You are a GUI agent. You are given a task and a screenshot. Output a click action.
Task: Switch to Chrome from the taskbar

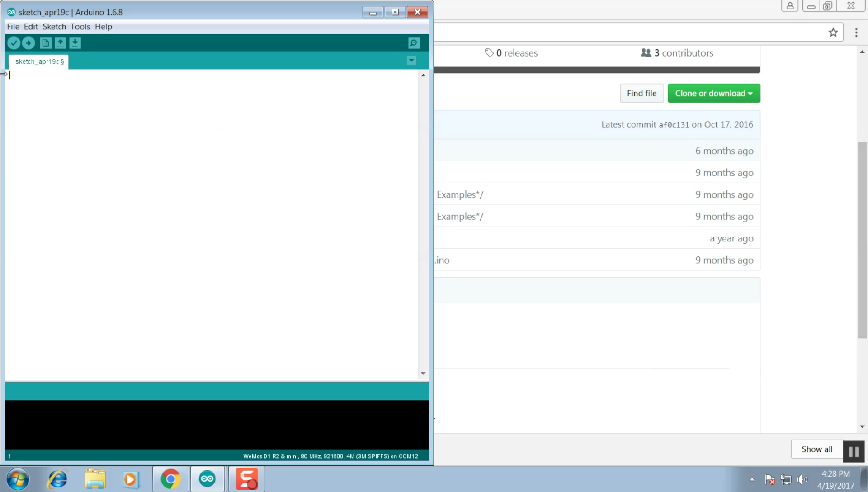pyautogui.click(x=170, y=479)
